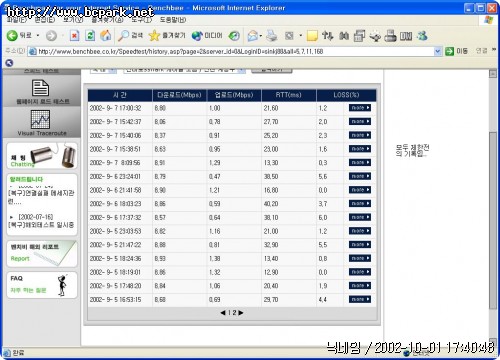
Task: Open Favorites (즐겨찾기) star button
Action: 167,35
